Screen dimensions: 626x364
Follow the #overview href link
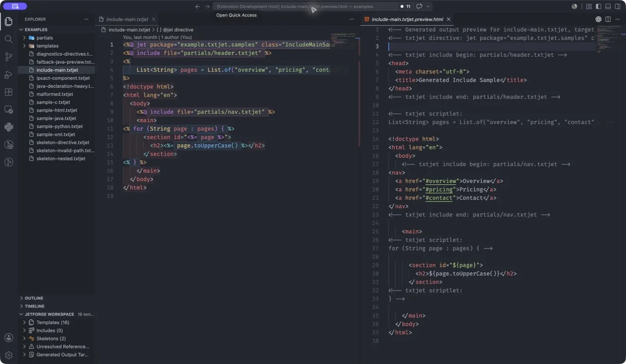441,181
